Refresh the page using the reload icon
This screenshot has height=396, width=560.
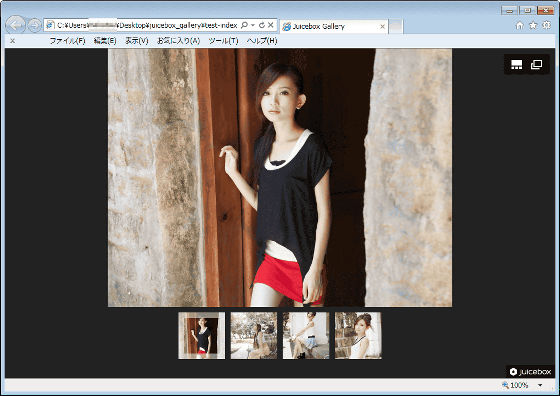tap(262, 25)
